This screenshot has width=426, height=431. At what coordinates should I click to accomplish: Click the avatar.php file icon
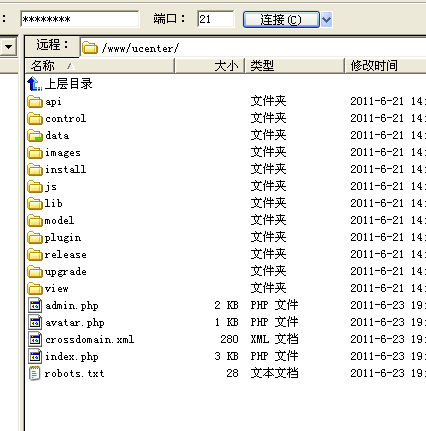pyautogui.click(x=35, y=322)
